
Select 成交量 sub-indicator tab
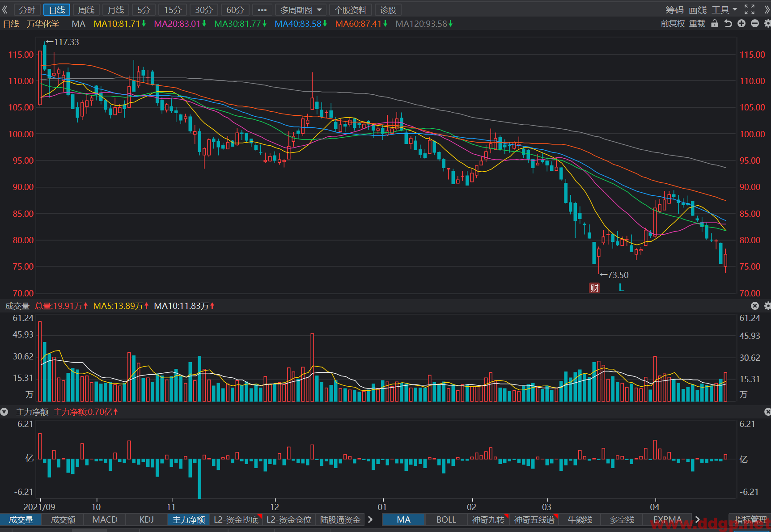pos(21,519)
